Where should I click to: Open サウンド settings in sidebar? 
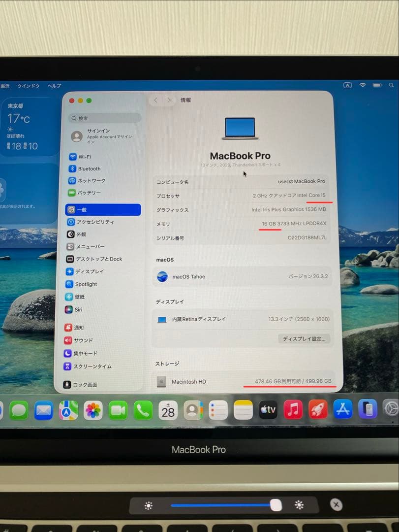(x=78, y=340)
